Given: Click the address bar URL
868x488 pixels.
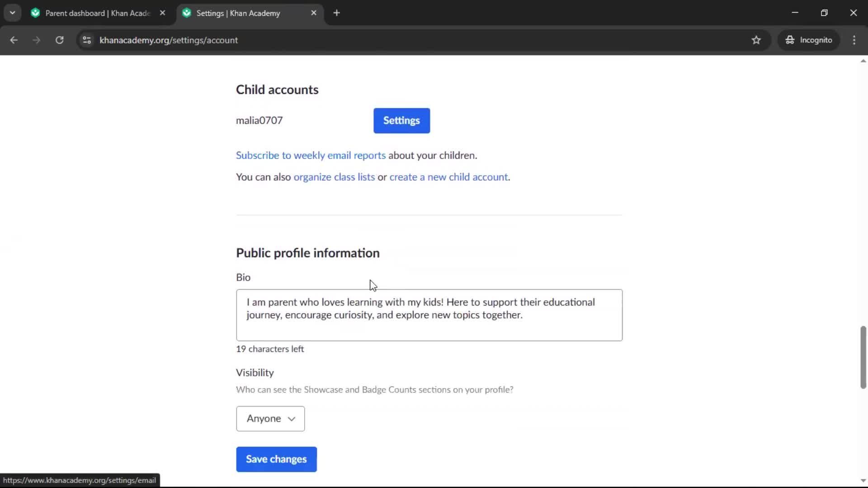Looking at the screenshot, I should [x=169, y=40].
